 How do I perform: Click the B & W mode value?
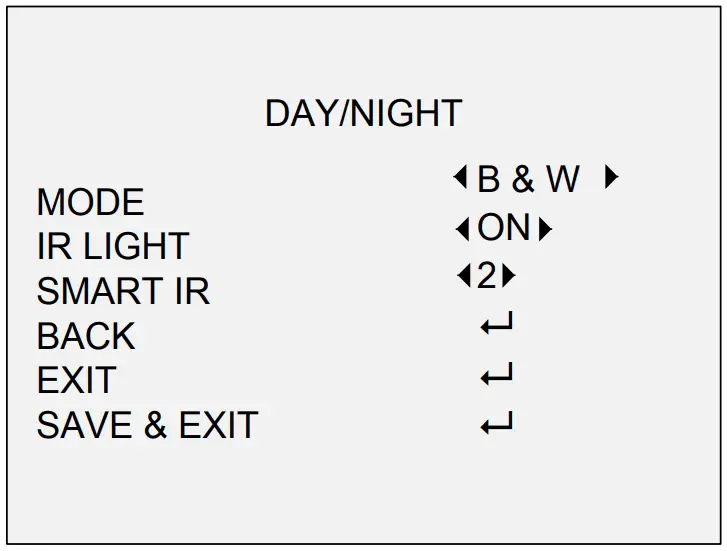[528, 180]
